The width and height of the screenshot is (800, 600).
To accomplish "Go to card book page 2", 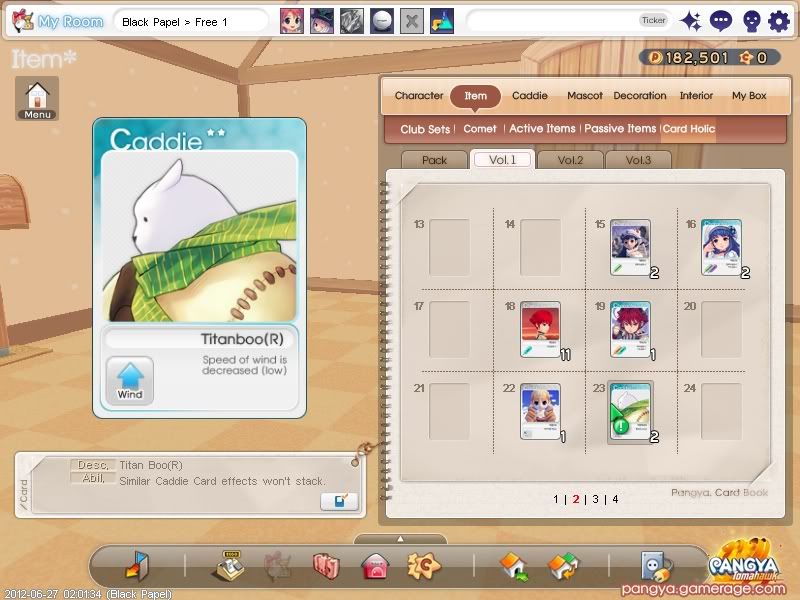I will tap(576, 499).
